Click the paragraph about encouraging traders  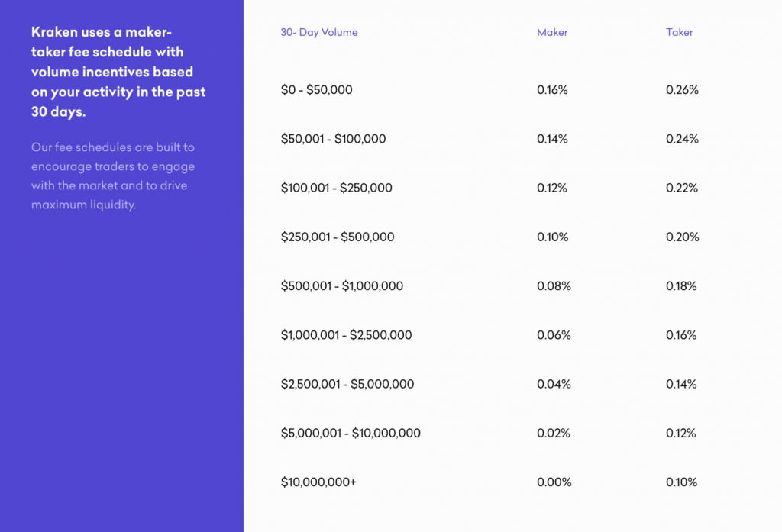pos(113,176)
